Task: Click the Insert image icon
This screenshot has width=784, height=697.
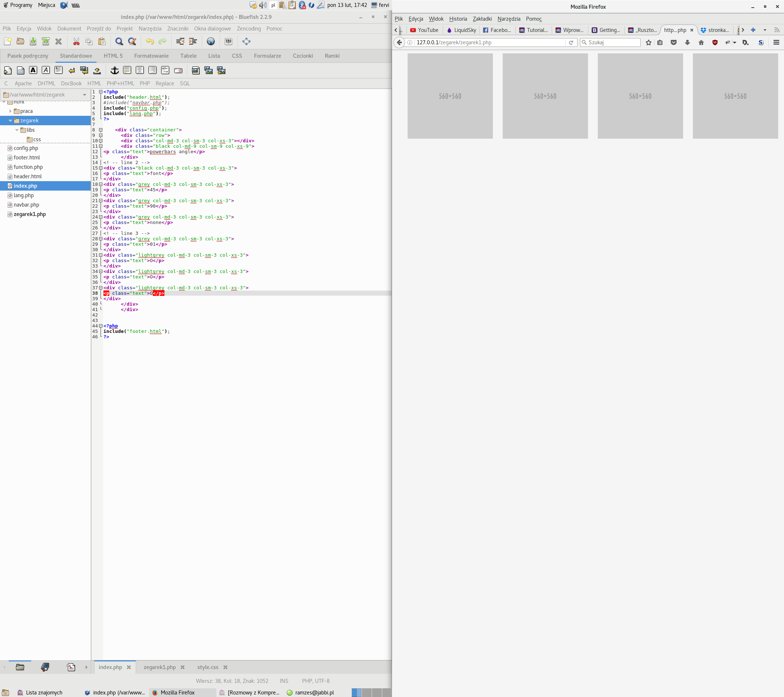Action: coord(196,70)
